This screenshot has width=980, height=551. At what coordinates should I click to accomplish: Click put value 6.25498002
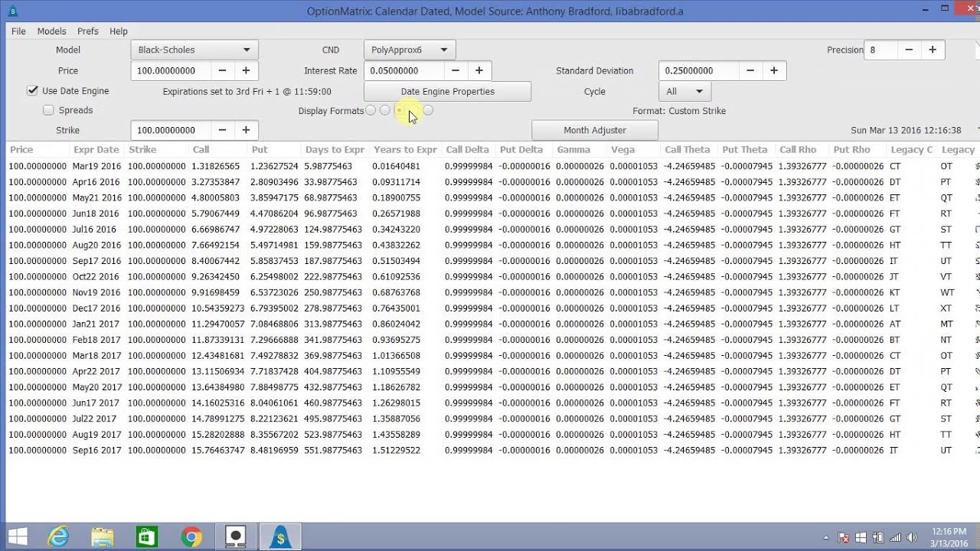tap(275, 276)
